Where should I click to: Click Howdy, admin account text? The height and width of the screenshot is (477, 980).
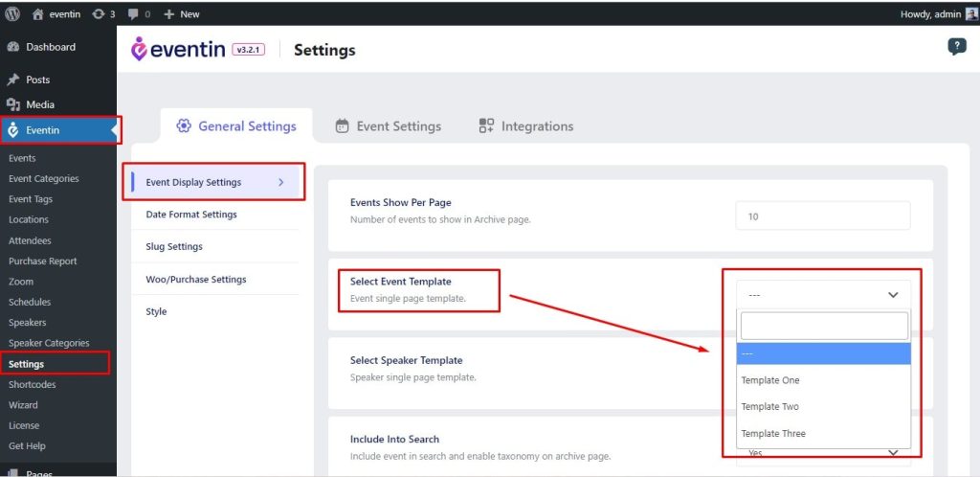click(x=930, y=13)
